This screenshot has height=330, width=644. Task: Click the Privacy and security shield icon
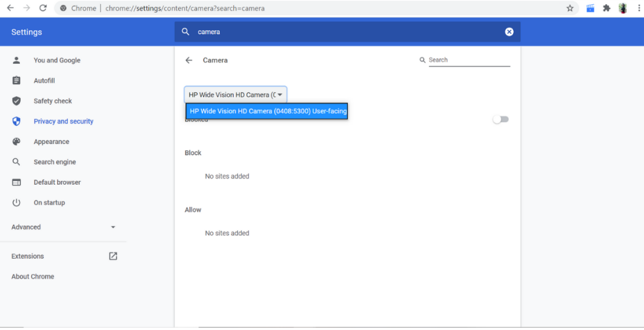pyautogui.click(x=16, y=121)
